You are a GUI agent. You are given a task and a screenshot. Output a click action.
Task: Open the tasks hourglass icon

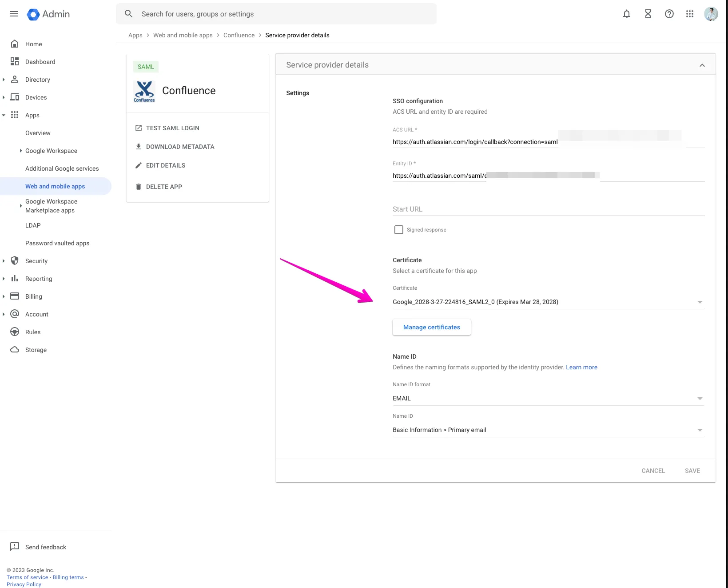pyautogui.click(x=648, y=14)
